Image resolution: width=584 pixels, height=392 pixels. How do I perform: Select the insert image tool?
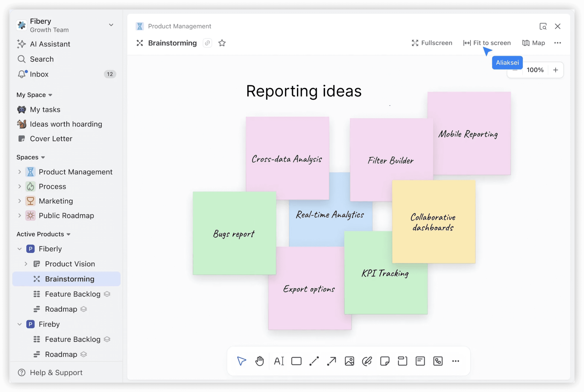point(349,361)
